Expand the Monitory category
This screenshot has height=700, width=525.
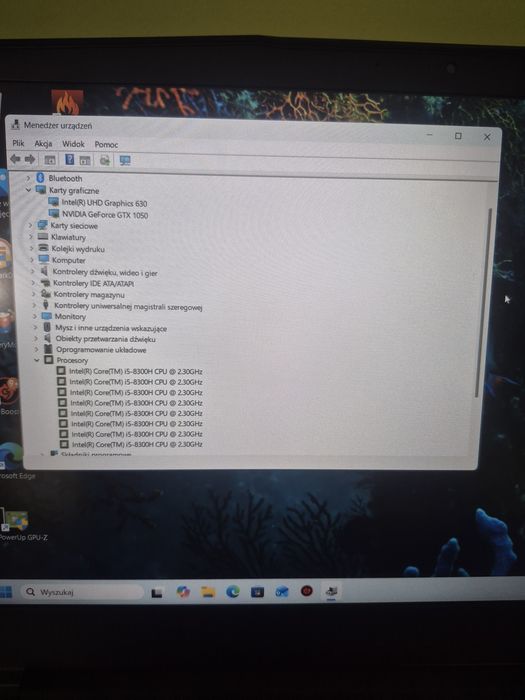click(x=34, y=316)
